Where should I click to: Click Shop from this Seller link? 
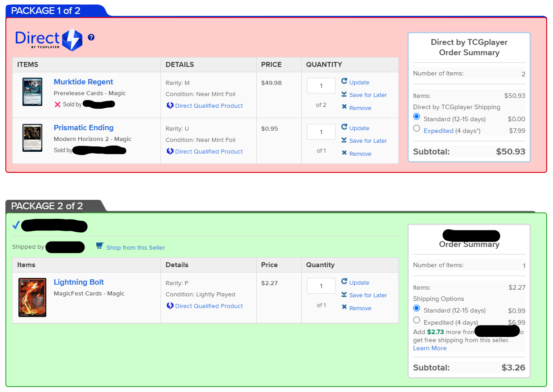[x=135, y=247]
